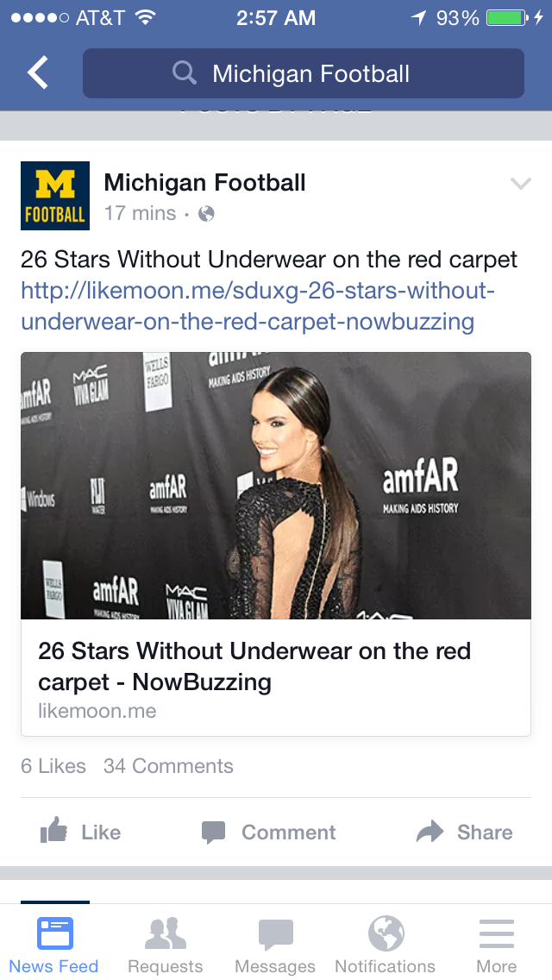Tap the search magnifier icon
Viewport: 552px width, 980px height.
click(185, 73)
